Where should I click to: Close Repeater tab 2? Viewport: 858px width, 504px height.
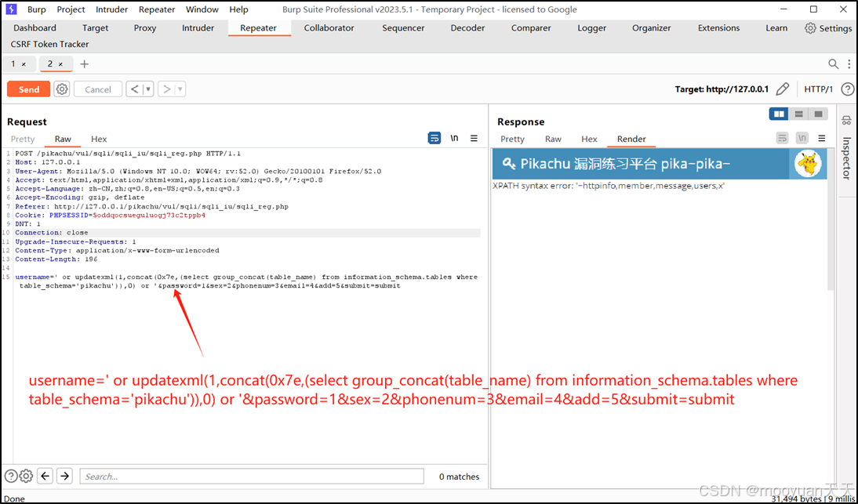60,64
